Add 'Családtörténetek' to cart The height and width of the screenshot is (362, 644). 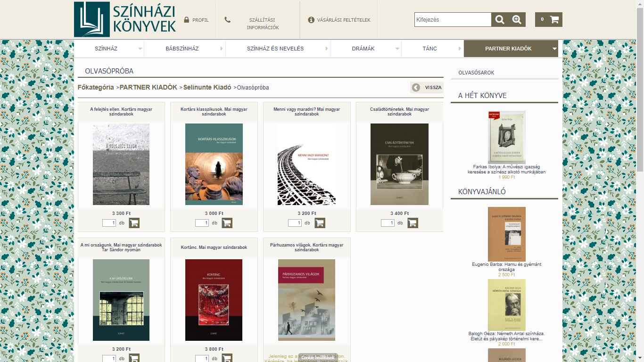(413, 223)
